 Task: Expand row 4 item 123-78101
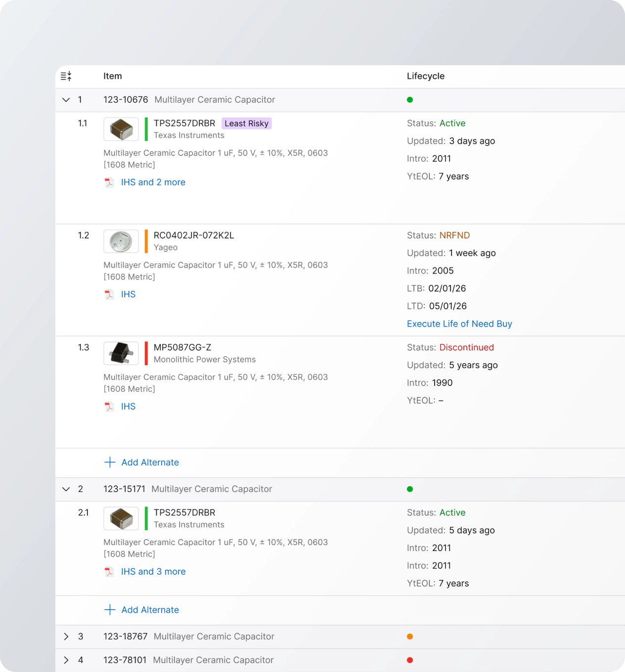point(66,660)
